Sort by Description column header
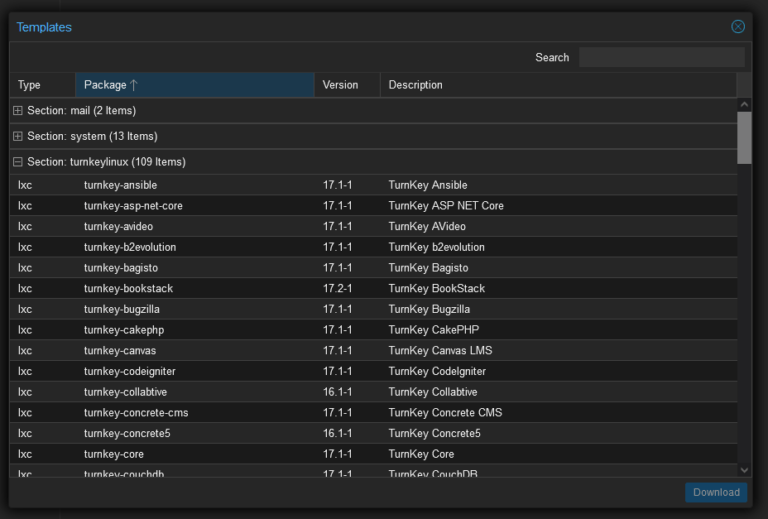 click(x=558, y=85)
